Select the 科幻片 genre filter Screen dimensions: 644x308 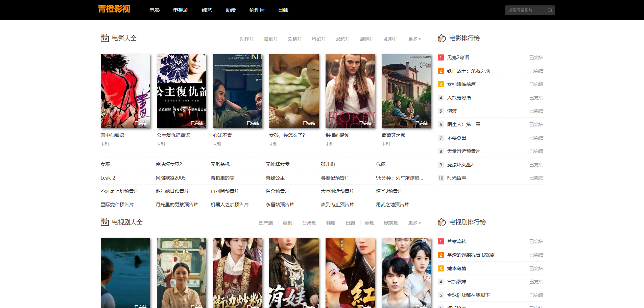tap(319, 39)
